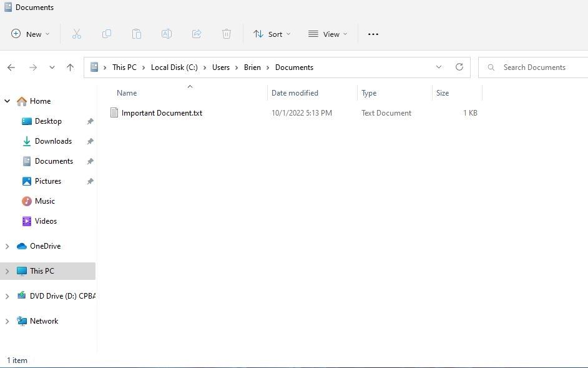Refresh the current folder view
This screenshot has width=588, height=368.
click(459, 67)
